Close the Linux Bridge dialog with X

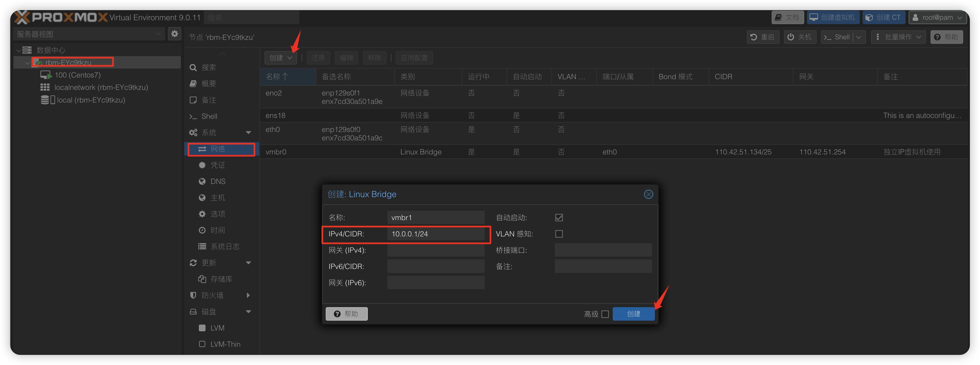point(648,194)
